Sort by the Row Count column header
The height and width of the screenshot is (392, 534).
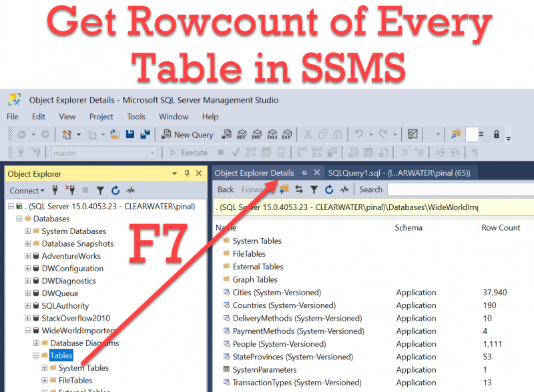point(501,227)
